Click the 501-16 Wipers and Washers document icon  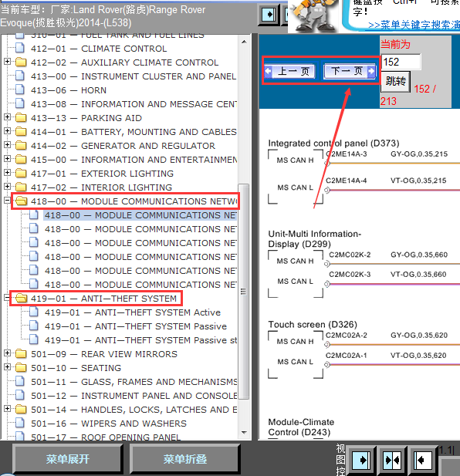[x=20, y=424]
